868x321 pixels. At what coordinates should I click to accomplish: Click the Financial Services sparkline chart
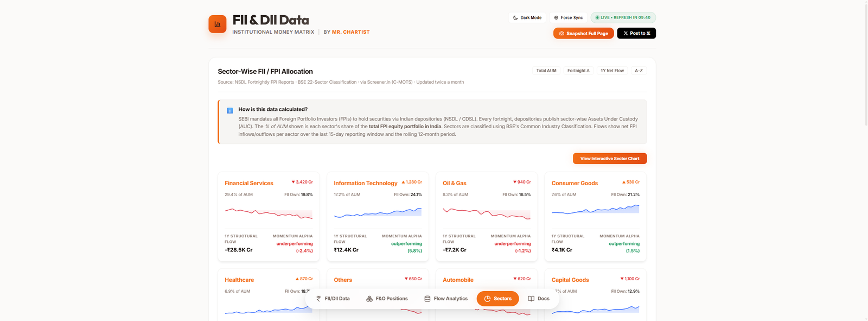tap(269, 215)
